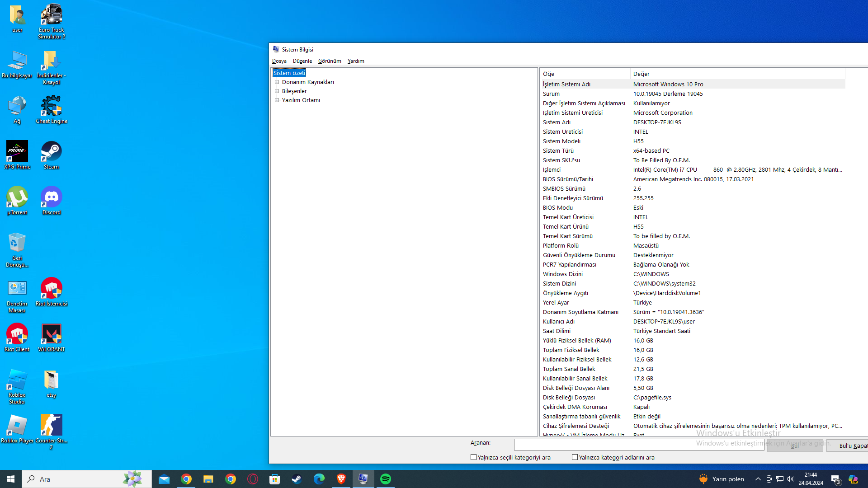Open the notification center icon
Image resolution: width=868 pixels, height=488 pixels.
coord(835,479)
